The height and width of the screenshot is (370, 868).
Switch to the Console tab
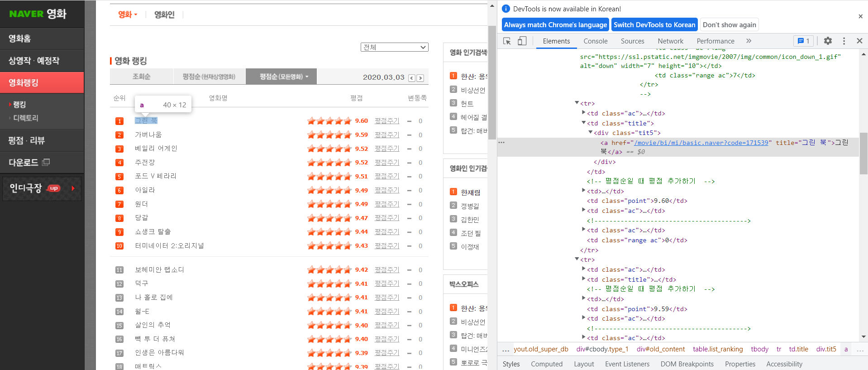[x=595, y=41]
